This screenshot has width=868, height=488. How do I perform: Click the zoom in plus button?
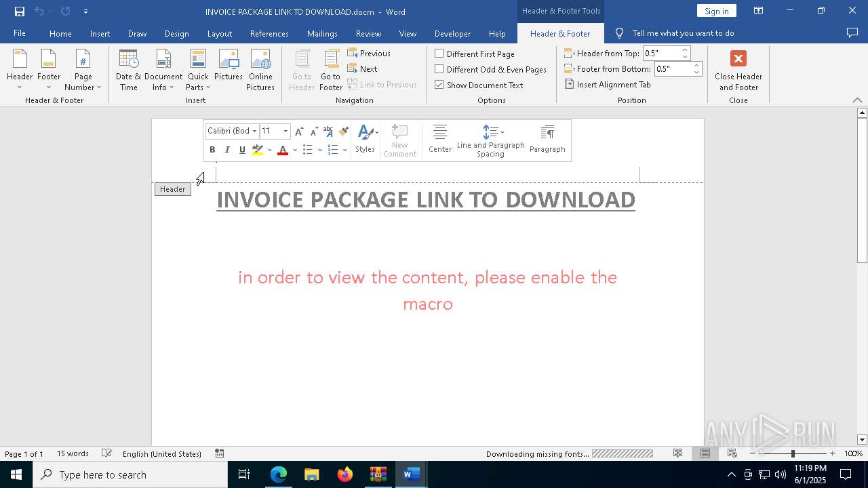click(x=832, y=453)
